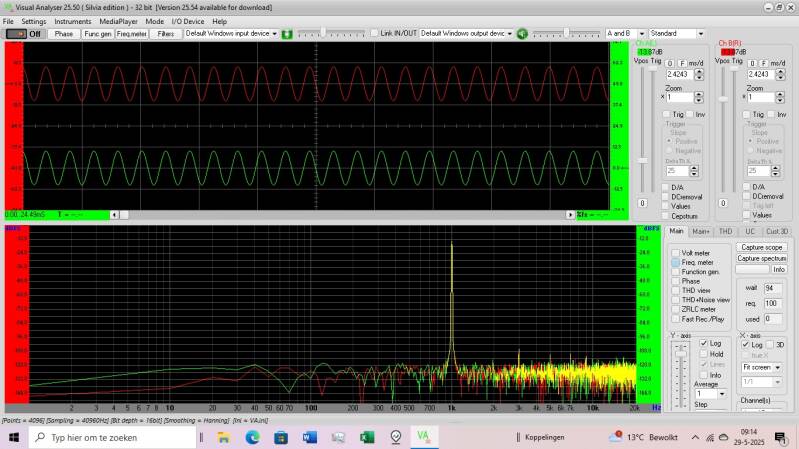Screen dimensions: 799x449
Task: Open the Instruments menu
Action: click(72, 21)
